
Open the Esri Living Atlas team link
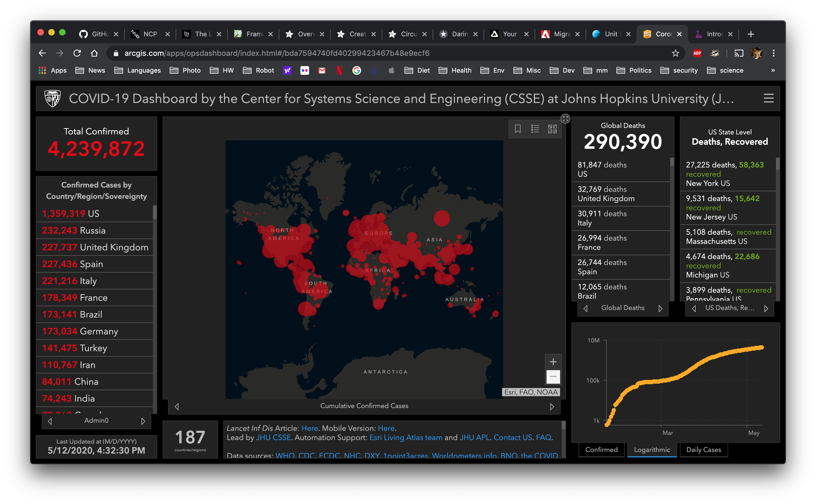[x=406, y=437]
